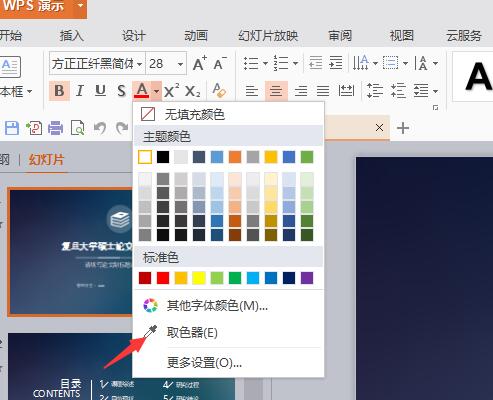This screenshot has width=493, height=400.
Task: Center align the text
Action: pos(276,91)
